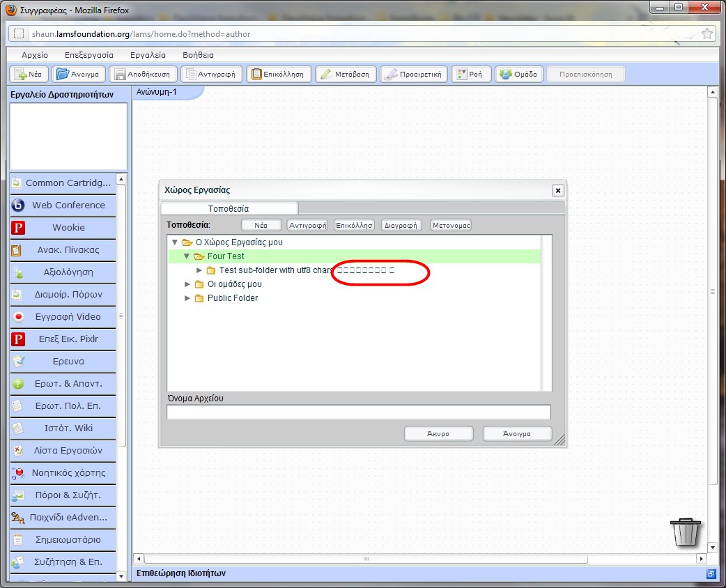Click the Αποθήκευση save toolbar button
726x588 pixels.
(142, 75)
